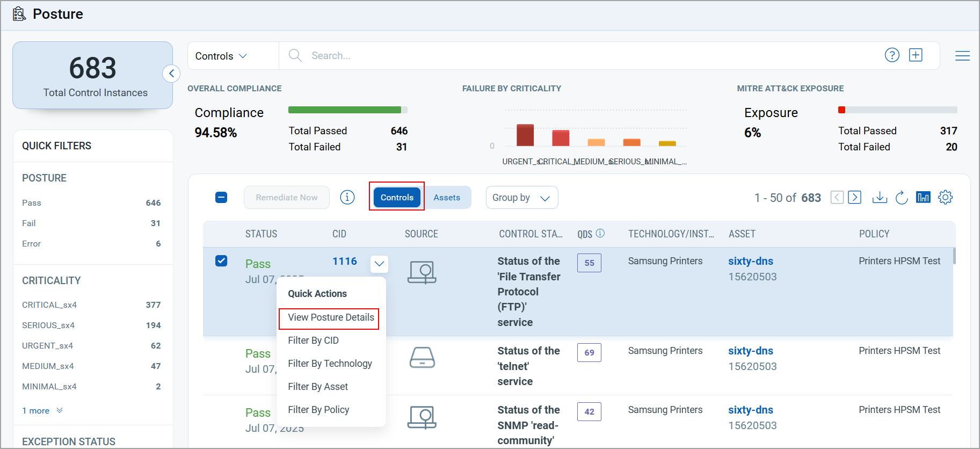Click info icon beside Remediate Now
Screen dimensions: 980x449
pyautogui.click(x=347, y=198)
